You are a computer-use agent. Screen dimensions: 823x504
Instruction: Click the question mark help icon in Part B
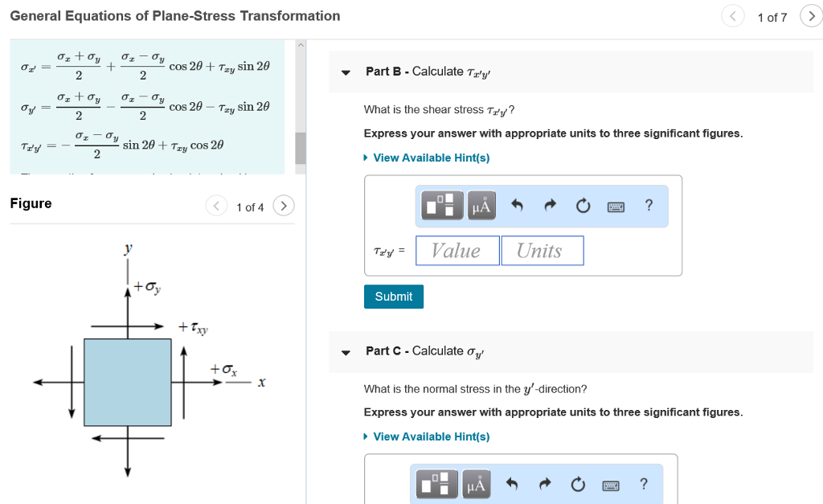tap(648, 205)
